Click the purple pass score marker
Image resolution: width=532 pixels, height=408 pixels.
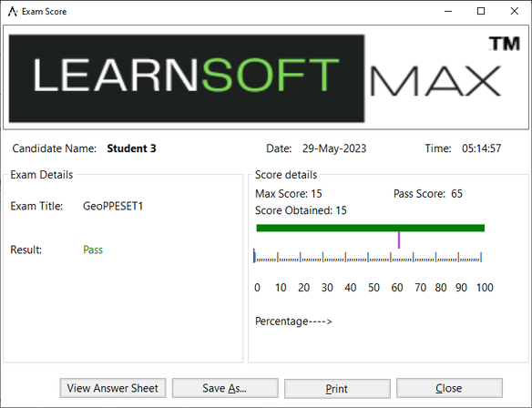[x=399, y=240]
